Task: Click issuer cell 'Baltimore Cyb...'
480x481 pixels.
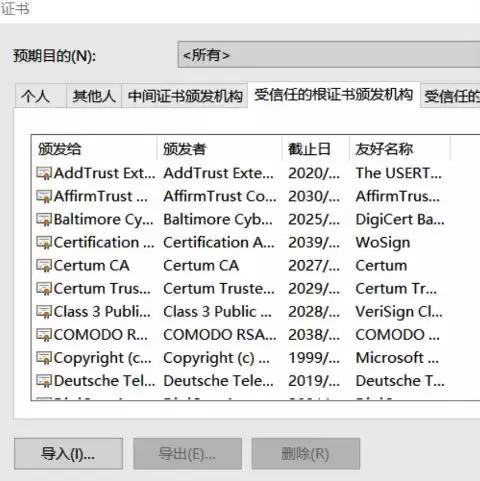Action: click(x=218, y=219)
